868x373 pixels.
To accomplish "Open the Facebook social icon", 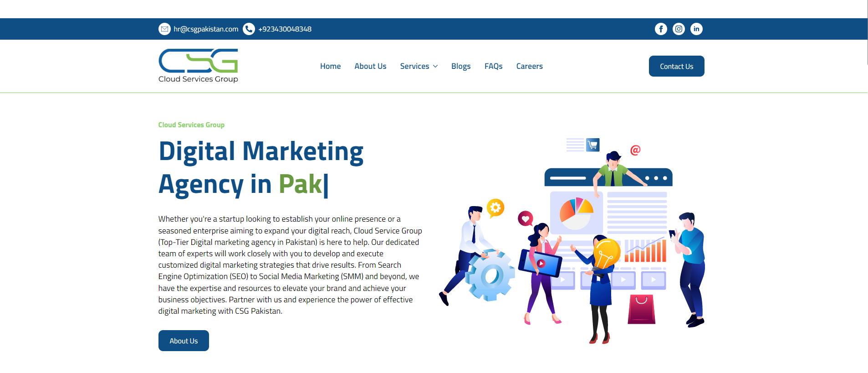I will click(x=661, y=29).
